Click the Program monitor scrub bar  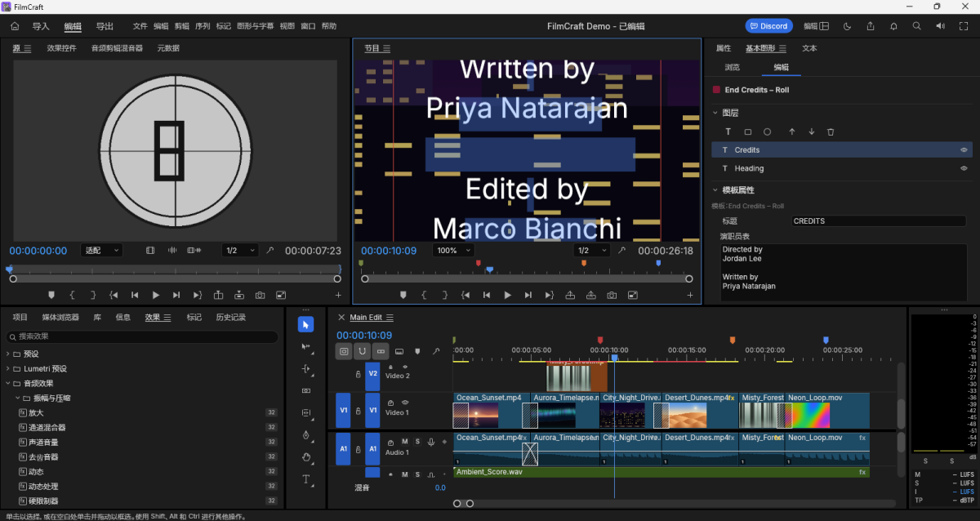[x=527, y=278]
